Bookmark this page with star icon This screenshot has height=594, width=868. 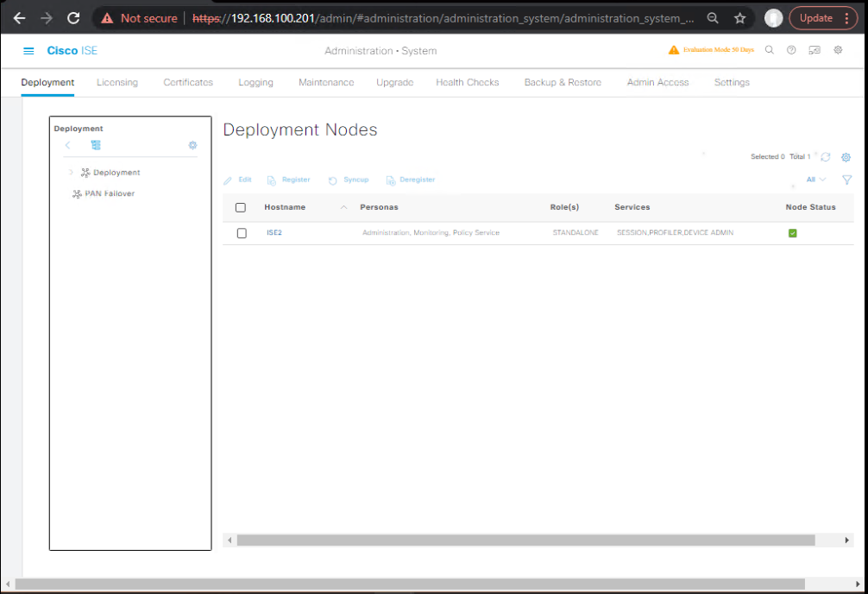point(740,18)
